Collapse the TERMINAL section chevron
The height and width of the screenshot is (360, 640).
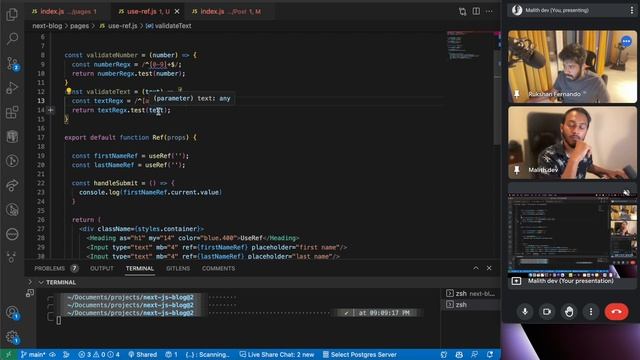point(41,282)
